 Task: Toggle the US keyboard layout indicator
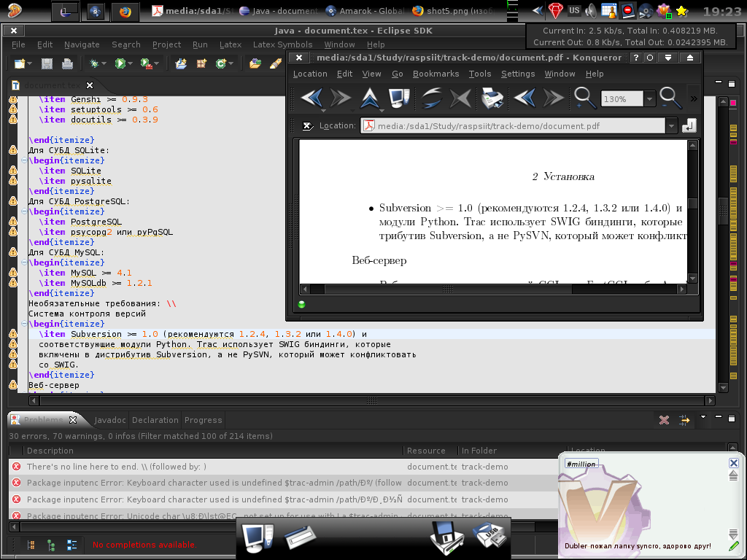[574, 10]
